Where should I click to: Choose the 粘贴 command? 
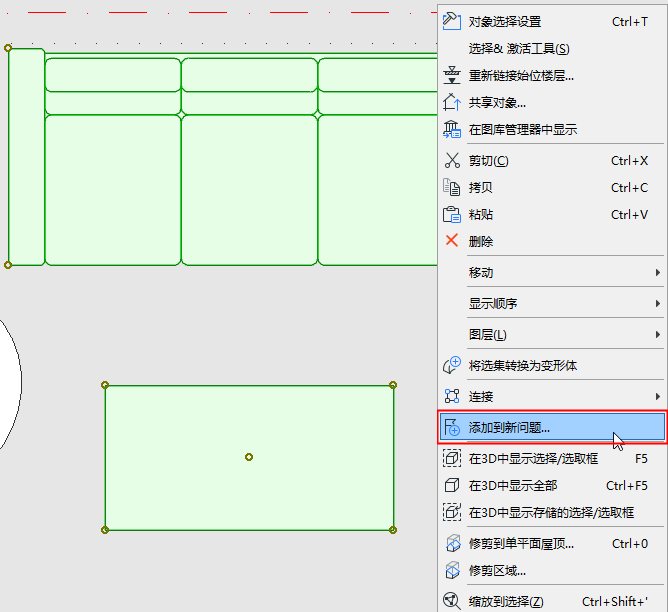point(552,214)
